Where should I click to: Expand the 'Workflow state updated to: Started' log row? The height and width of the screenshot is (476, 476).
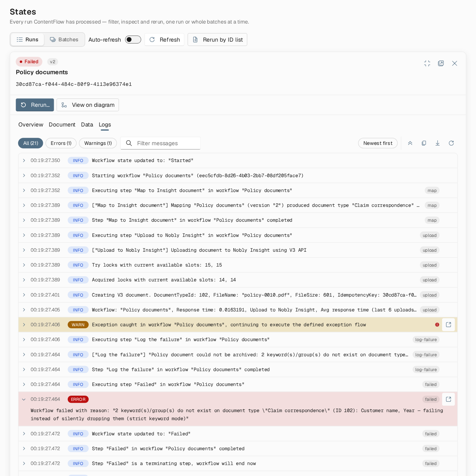pyautogui.click(x=24, y=160)
